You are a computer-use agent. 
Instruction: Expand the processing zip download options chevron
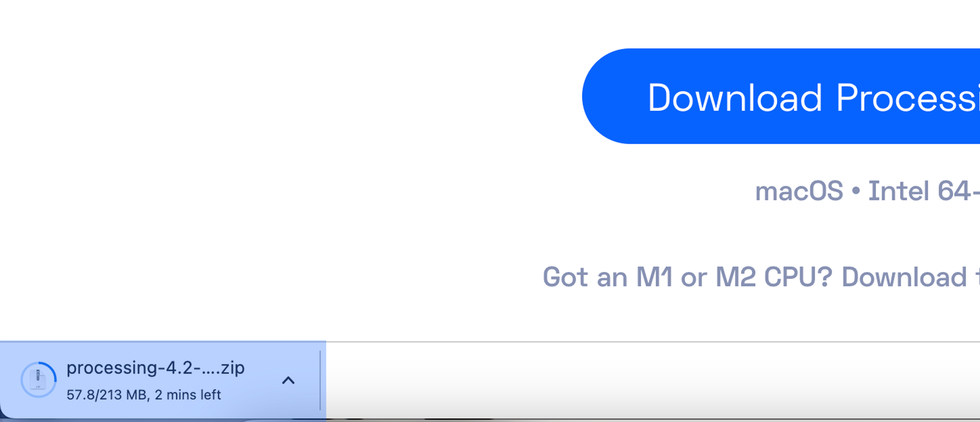[288, 380]
